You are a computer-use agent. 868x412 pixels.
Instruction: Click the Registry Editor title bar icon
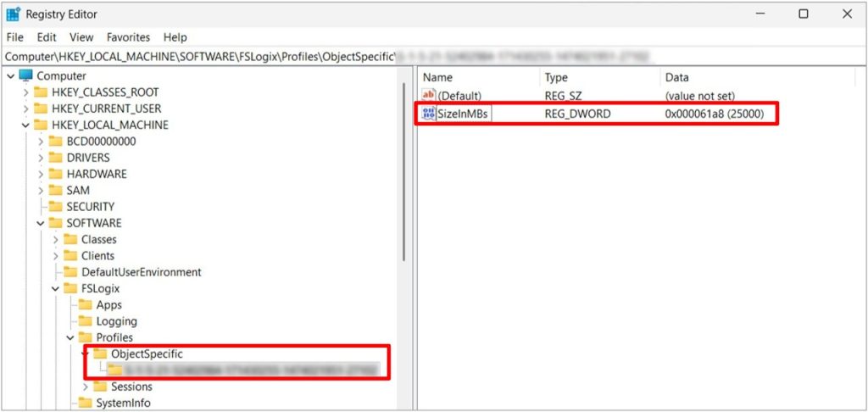tap(14, 14)
